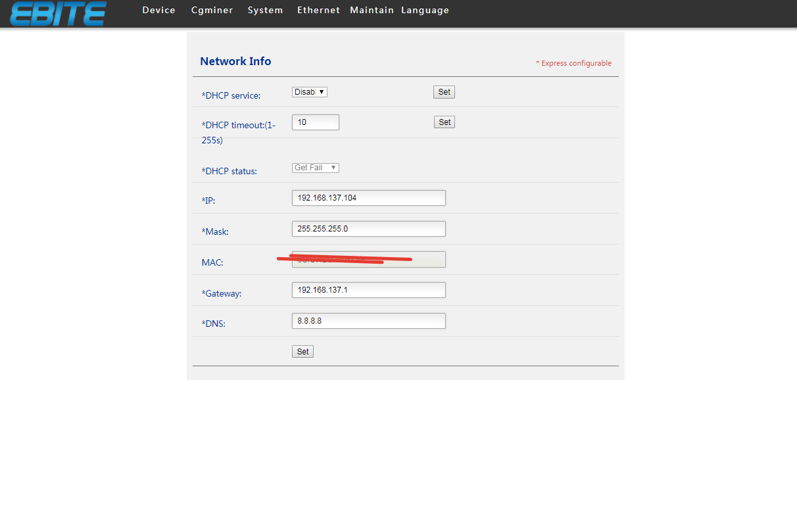Click the Network Info heading
797x532 pixels.
click(235, 61)
